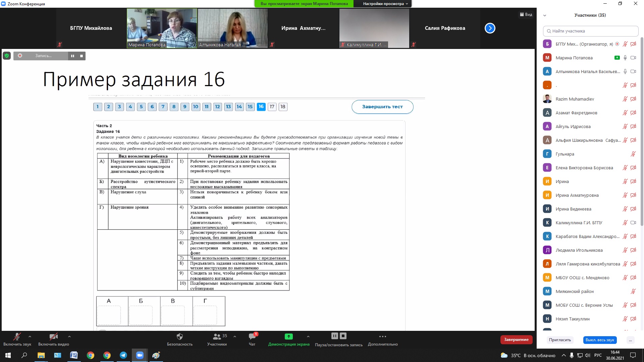
Task: Click the Завершение end button
Action: click(x=516, y=340)
